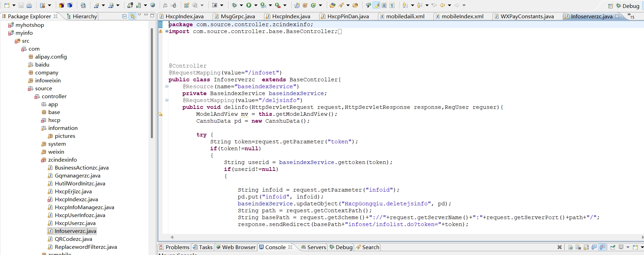Switch to the Debug perspective

click(628, 6)
